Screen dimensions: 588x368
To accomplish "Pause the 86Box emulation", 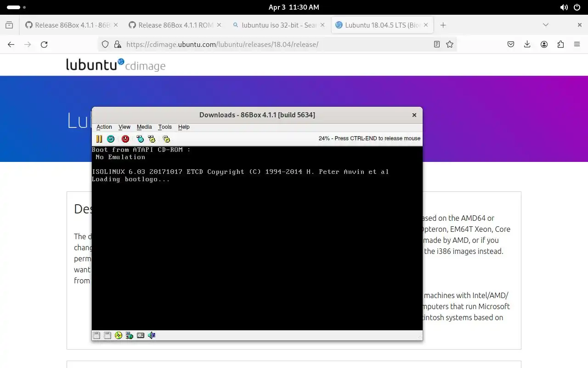I will 99,139.
